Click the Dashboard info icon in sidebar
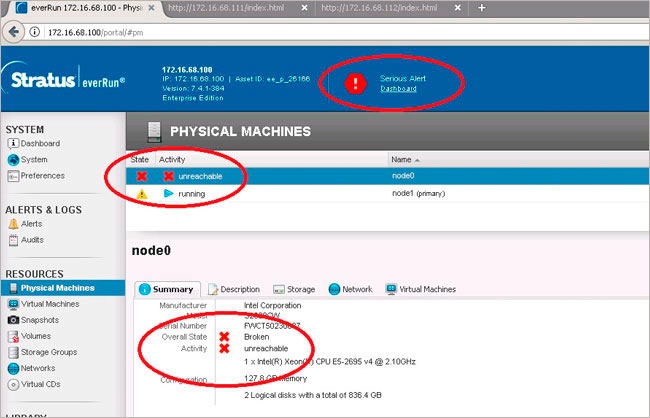 (x=13, y=143)
